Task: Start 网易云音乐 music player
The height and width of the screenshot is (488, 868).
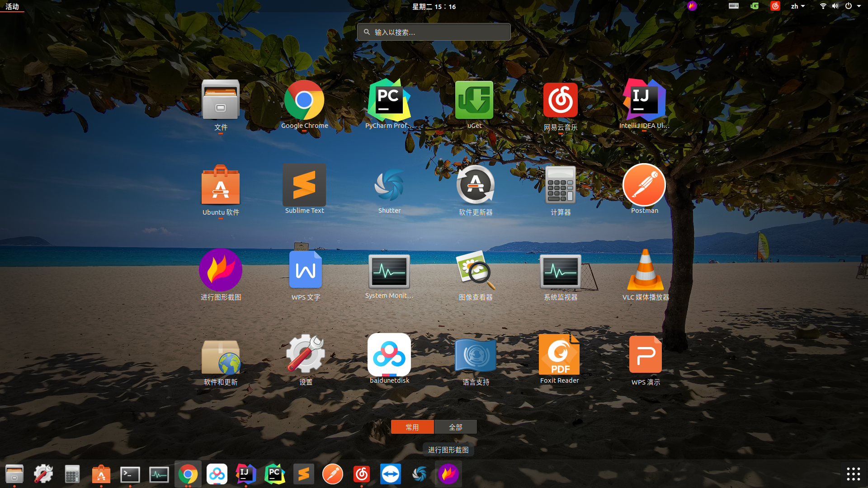Action: point(560,100)
